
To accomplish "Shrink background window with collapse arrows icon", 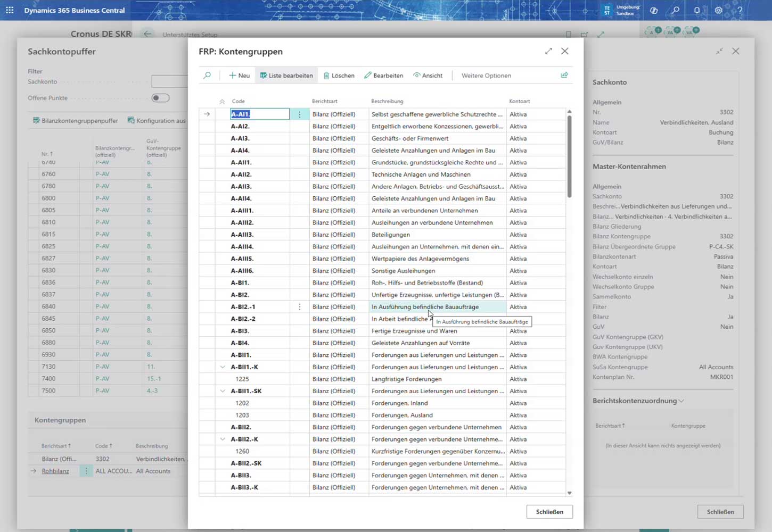I will 719,51.
